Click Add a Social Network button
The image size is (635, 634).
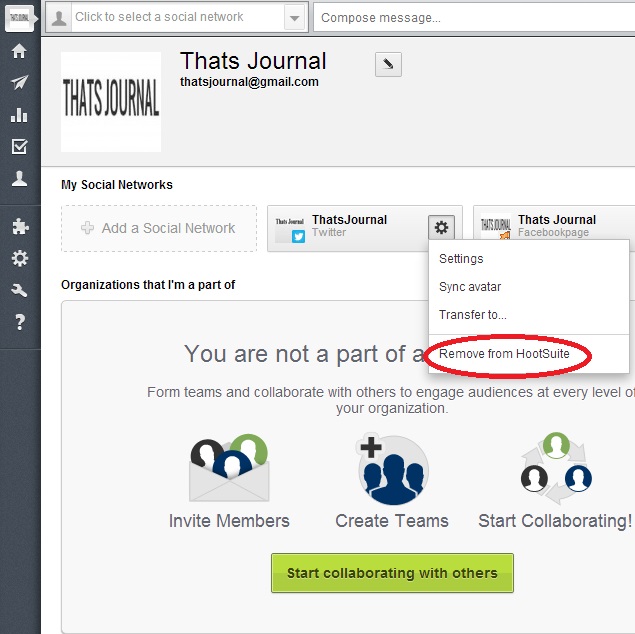[x=159, y=228]
